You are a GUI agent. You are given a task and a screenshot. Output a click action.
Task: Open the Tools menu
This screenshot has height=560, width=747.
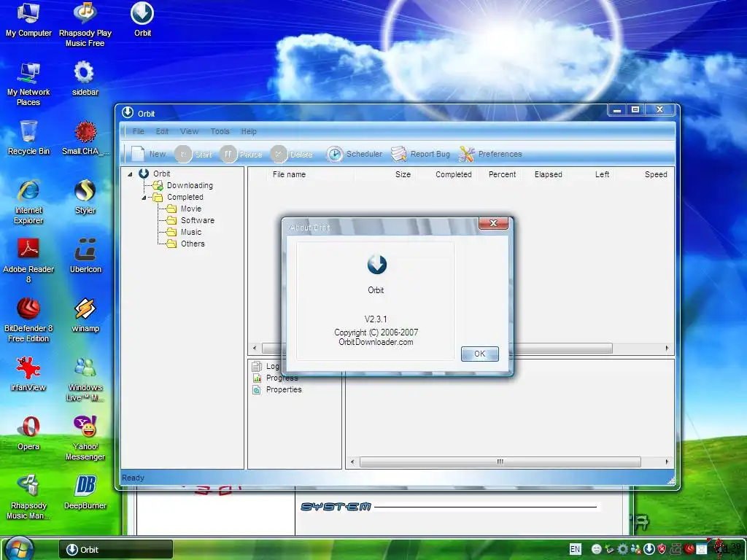point(220,131)
